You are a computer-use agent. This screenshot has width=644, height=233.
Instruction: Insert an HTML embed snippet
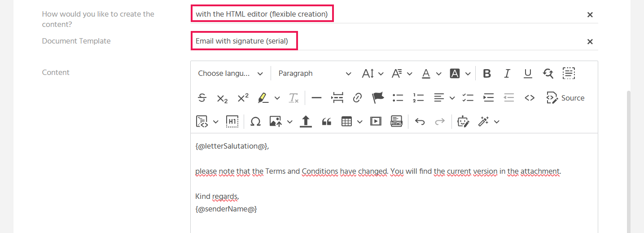tap(396, 122)
